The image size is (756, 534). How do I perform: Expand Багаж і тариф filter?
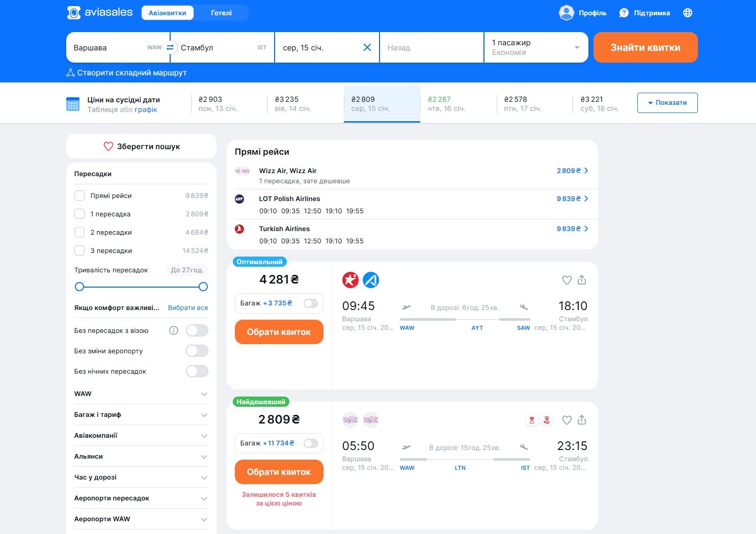tap(141, 415)
